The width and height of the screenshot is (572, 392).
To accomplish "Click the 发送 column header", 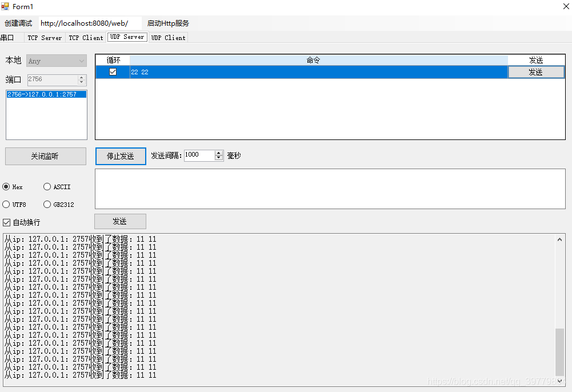I will (x=536, y=60).
